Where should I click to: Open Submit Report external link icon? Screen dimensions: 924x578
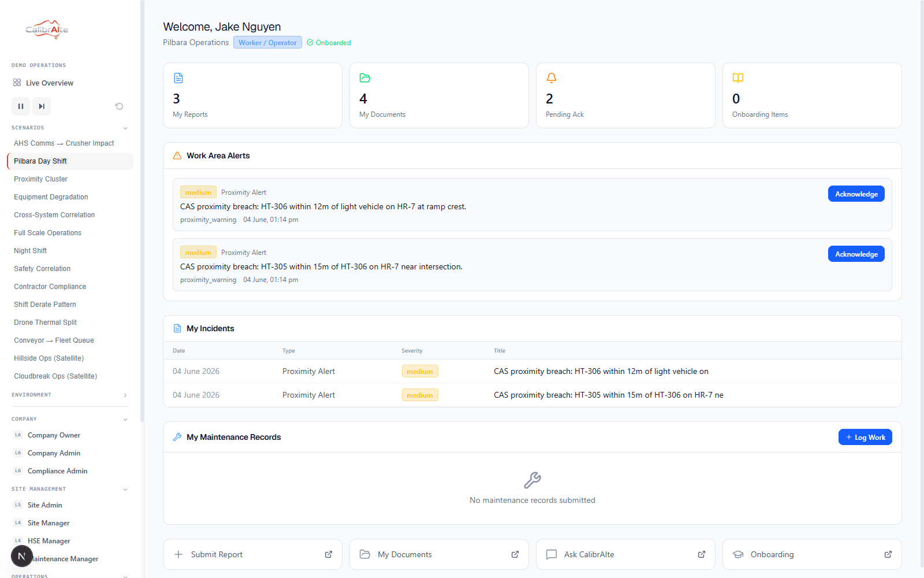coord(329,554)
